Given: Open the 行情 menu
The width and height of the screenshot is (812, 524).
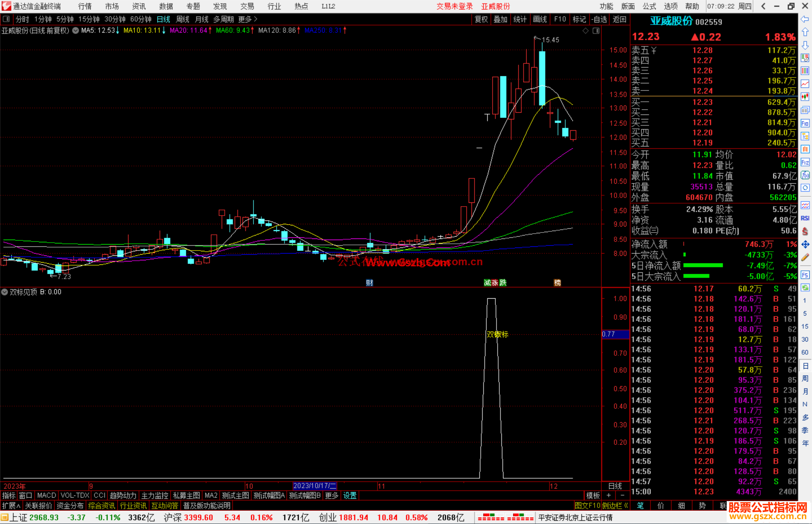Looking at the screenshot, I should [85, 6].
